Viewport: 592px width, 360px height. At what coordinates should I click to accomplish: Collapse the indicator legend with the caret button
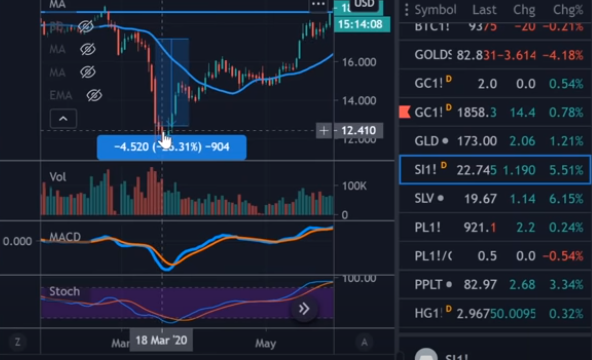click(x=63, y=118)
